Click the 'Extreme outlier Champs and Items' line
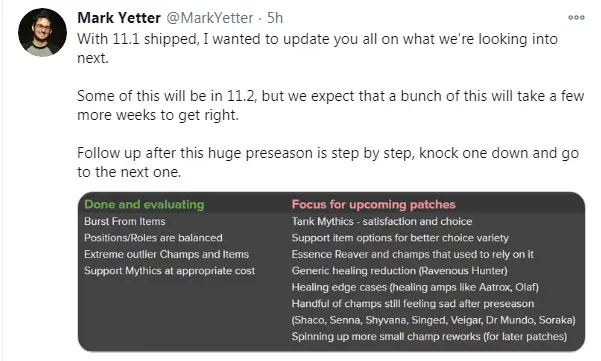 pyautogui.click(x=166, y=254)
